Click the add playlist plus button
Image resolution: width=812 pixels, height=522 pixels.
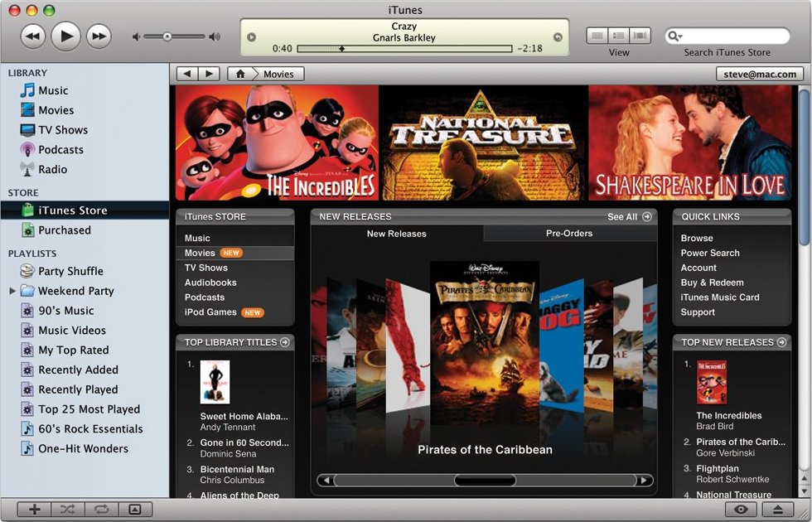[34, 510]
